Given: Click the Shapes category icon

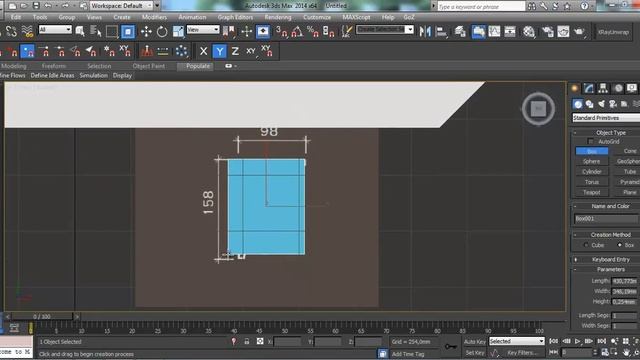Looking at the screenshot, I should [x=589, y=104].
